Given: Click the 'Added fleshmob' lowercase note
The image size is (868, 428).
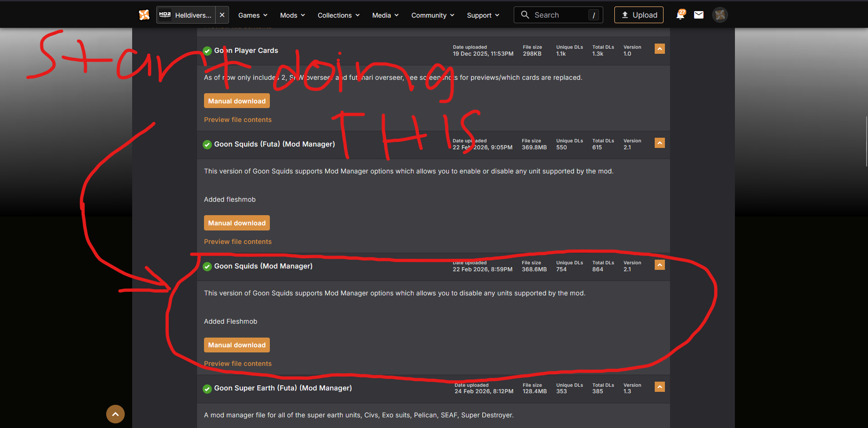Looking at the screenshot, I should pyautogui.click(x=230, y=199).
